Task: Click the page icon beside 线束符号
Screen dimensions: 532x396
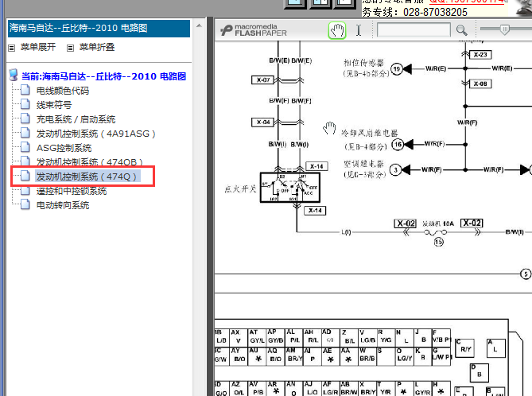Action: pos(25,104)
